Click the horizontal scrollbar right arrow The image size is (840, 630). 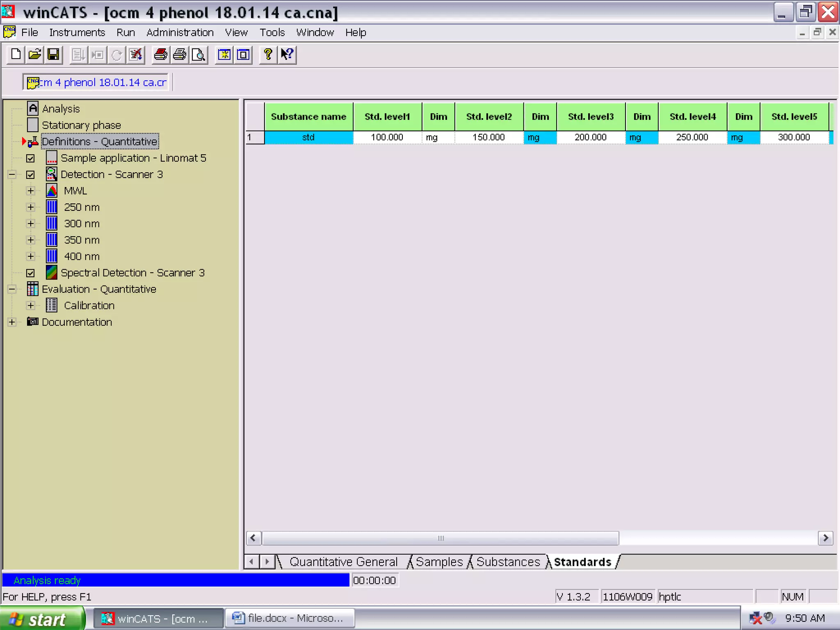826,538
